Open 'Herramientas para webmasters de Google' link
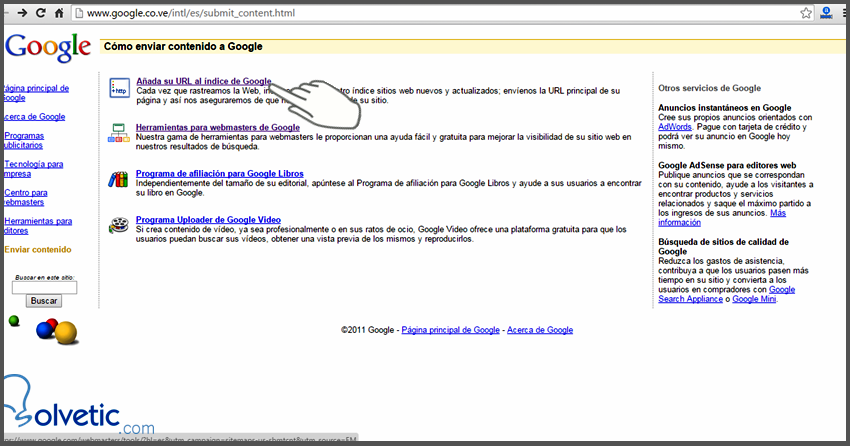850x446 pixels. pyautogui.click(x=217, y=127)
